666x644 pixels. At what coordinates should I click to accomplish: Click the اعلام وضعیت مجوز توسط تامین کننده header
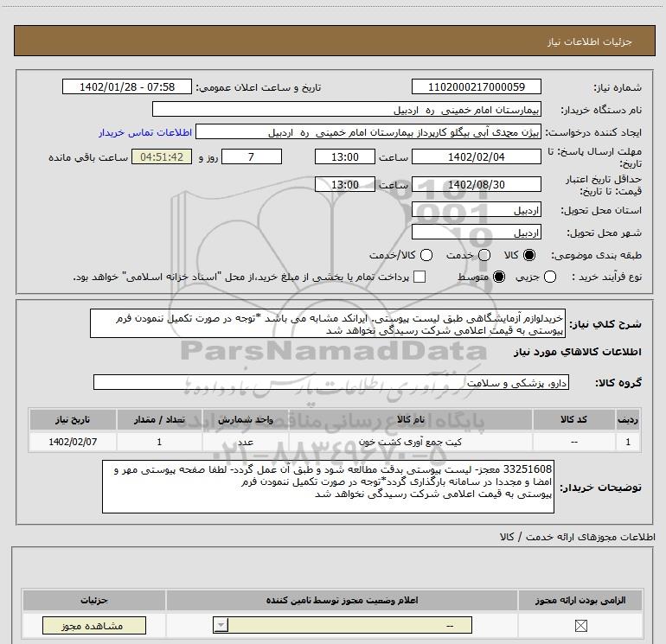[342, 600]
